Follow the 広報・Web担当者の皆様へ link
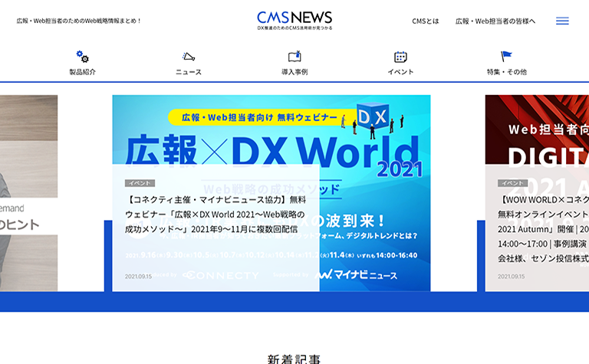 495,21
